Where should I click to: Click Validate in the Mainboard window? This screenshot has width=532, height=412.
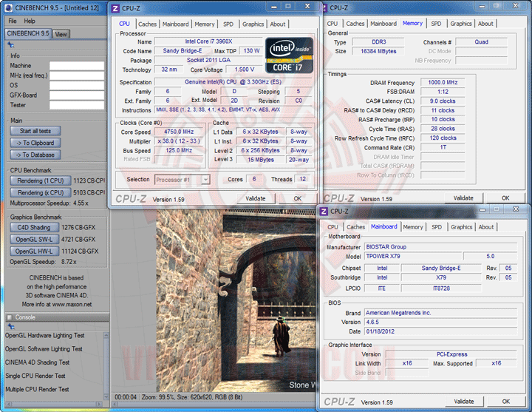click(x=463, y=401)
